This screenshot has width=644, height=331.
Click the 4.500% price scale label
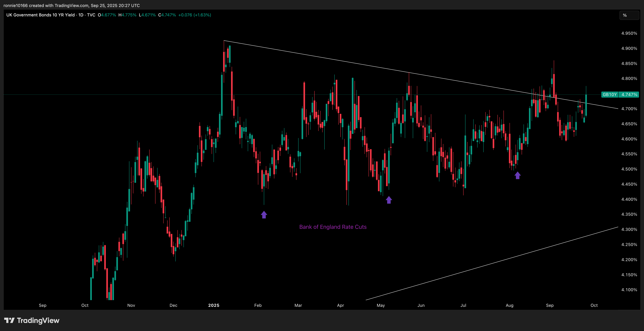pyautogui.click(x=629, y=169)
